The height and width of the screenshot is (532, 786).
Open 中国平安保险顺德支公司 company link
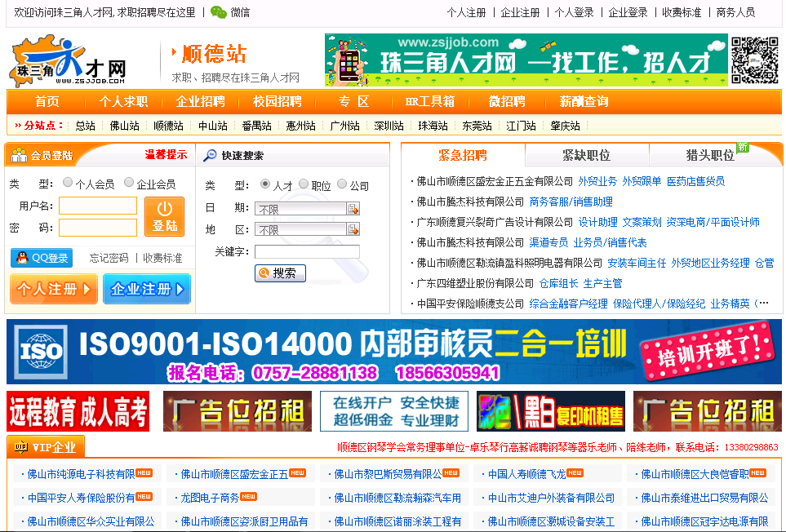(470, 304)
